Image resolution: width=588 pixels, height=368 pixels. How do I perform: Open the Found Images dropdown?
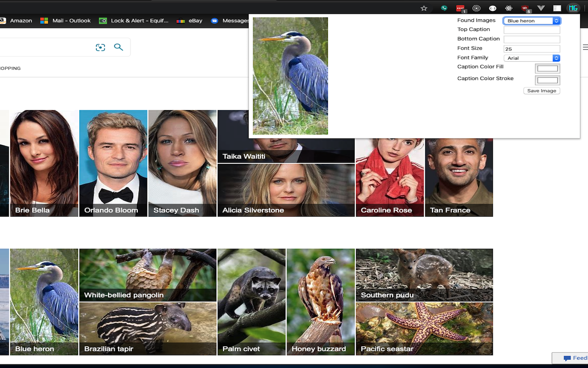click(532, 21)
